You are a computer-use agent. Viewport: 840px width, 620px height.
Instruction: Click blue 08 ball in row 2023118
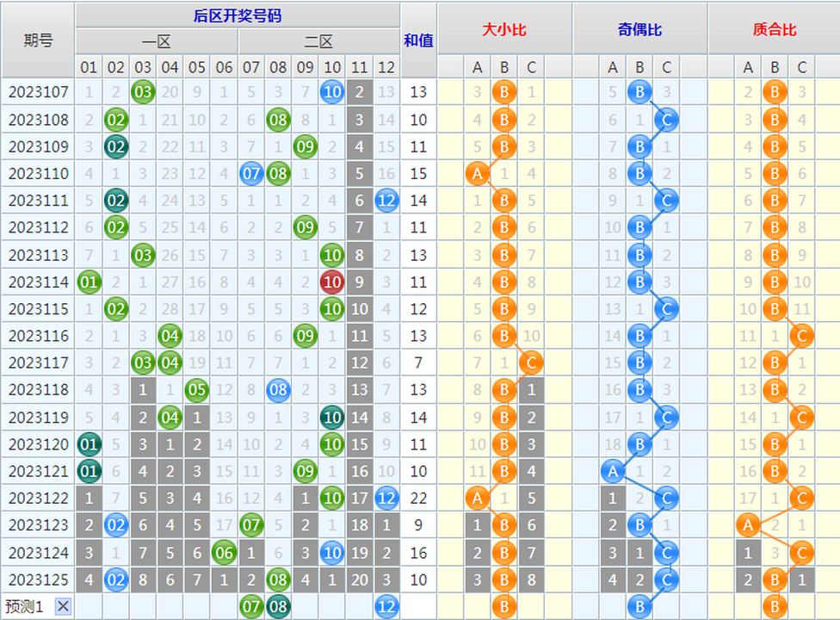[278, 389]
